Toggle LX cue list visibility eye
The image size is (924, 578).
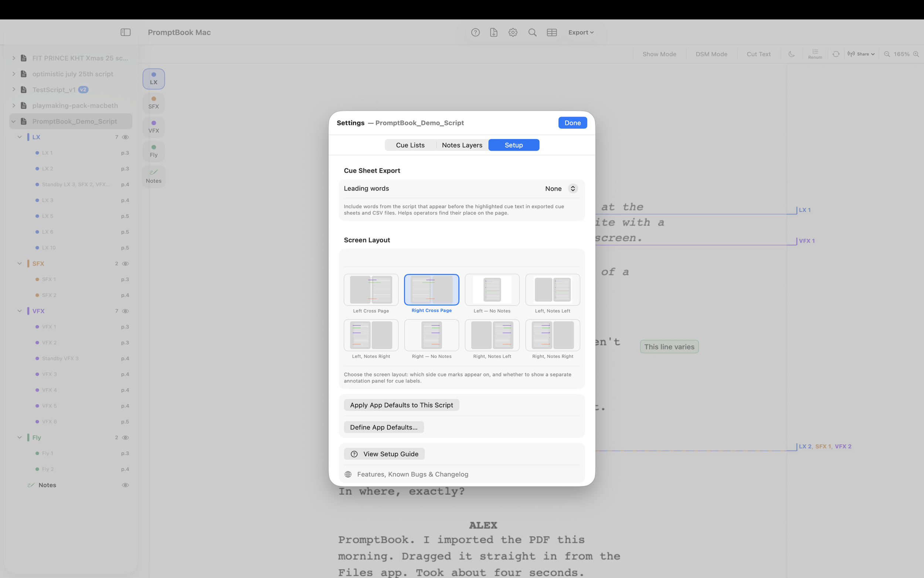click(125, 137)
